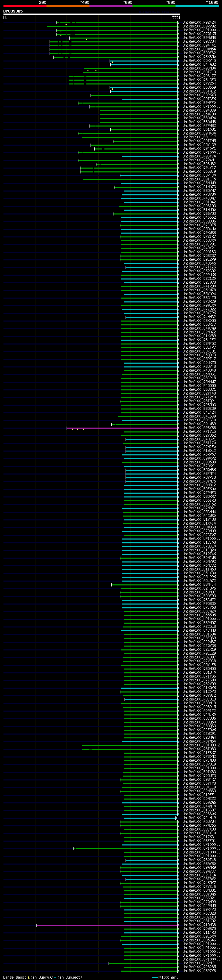The width and height of the screenshot is (222, 980).
Task: Click the cyan ~100% legend color segment
Action: tap(197, 6)
